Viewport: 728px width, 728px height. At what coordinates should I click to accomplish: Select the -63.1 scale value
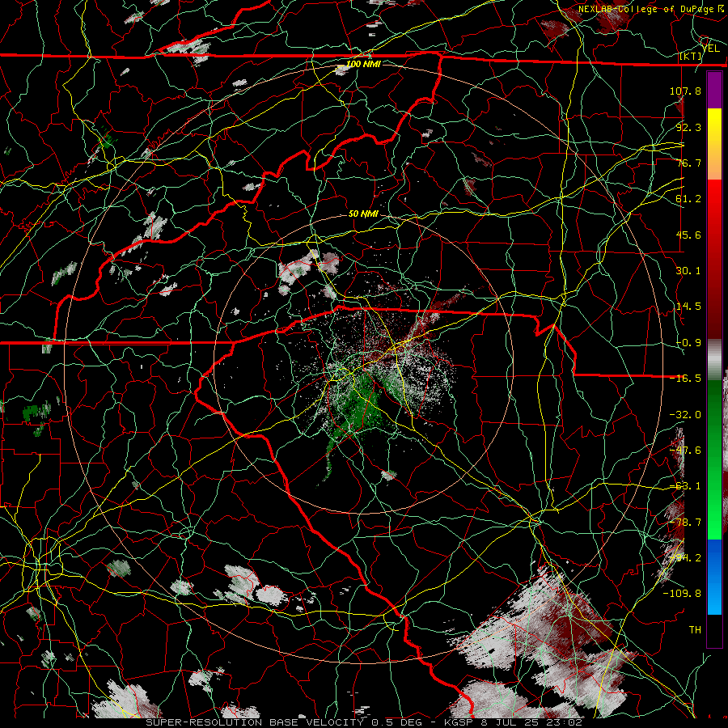coord(685,486)
